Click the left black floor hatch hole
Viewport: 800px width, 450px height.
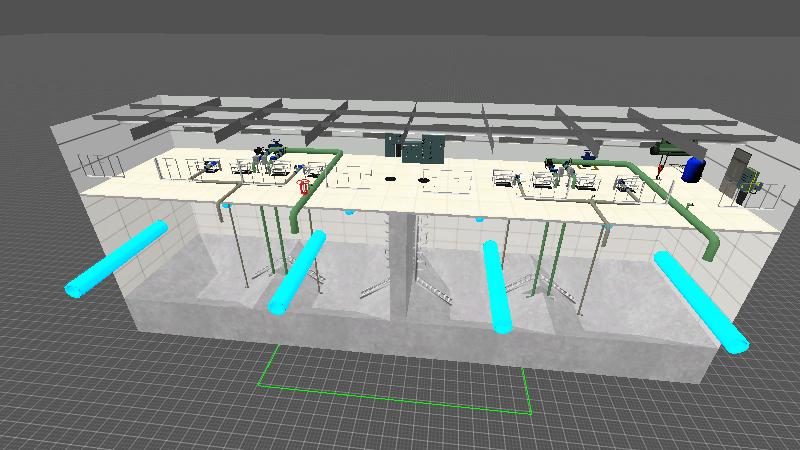391,177
